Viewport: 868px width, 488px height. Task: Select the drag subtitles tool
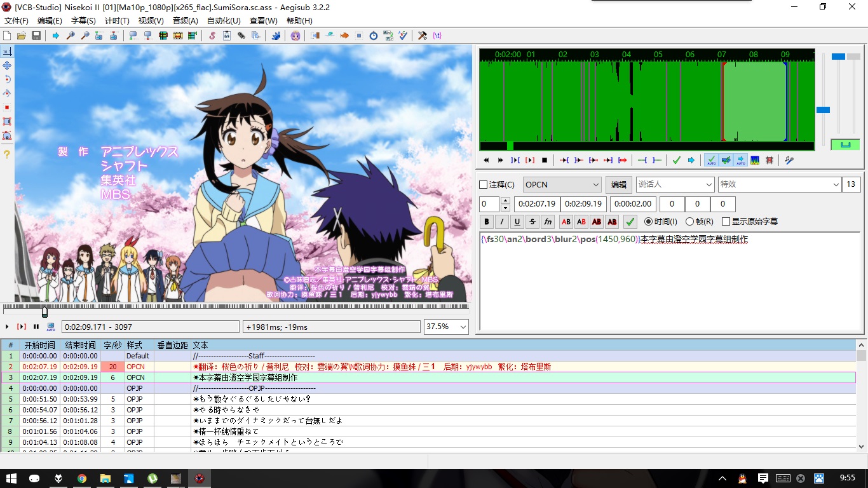point(7,65)
